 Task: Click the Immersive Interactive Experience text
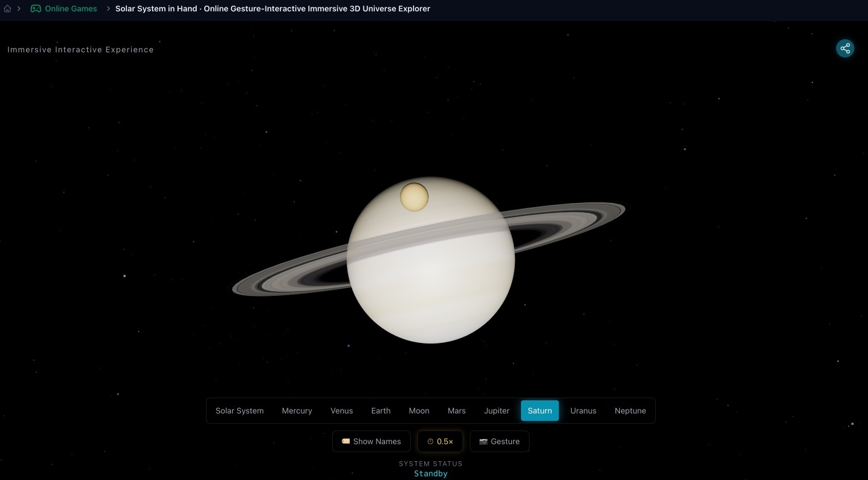81,49
